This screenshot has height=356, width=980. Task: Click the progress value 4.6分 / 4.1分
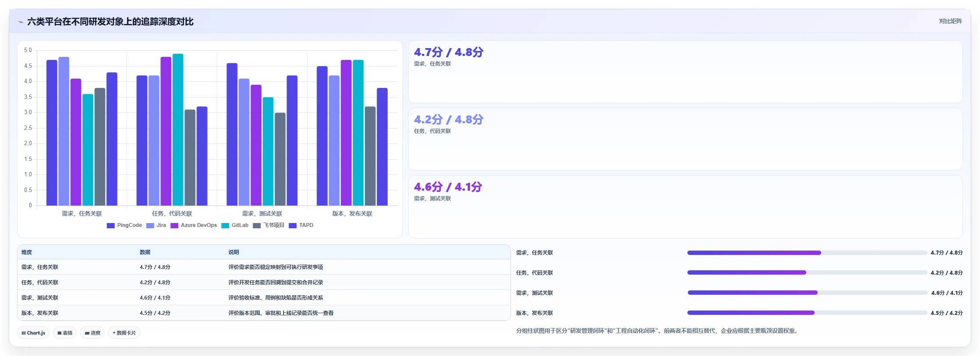[947, 293]
